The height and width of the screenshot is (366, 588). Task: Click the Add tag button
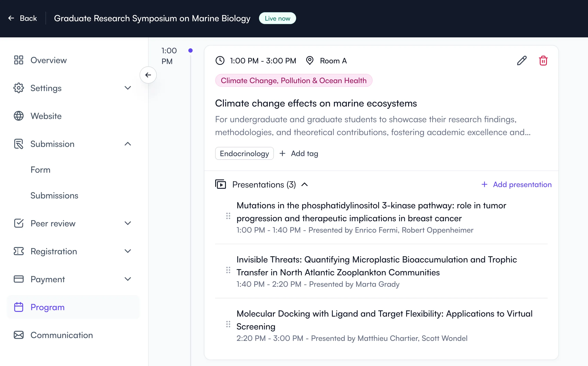pyautogui.click(x=299, y=154)
